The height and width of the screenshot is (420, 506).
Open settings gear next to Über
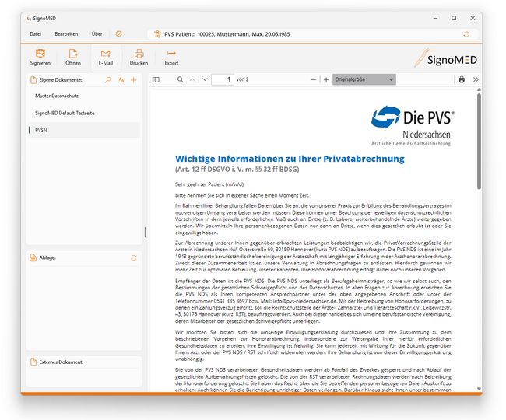[119, 34]
